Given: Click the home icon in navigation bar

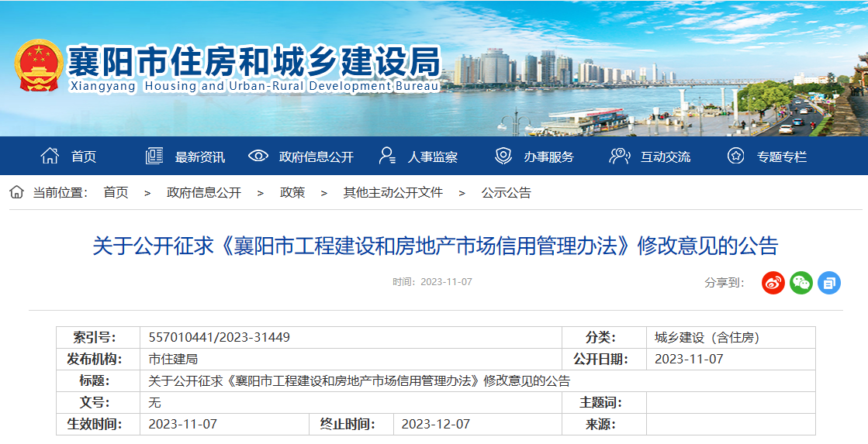Looking at the screenshot, I should pyautogui.click(x=50, y=156).
